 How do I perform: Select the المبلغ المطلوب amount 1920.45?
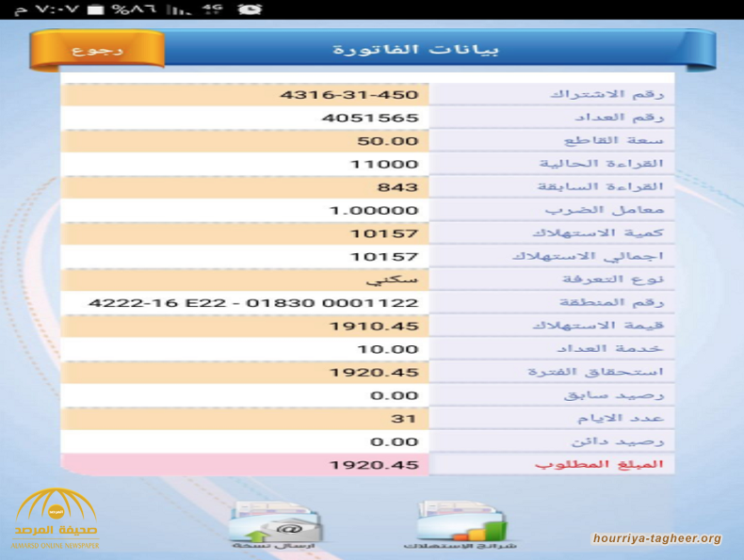[374, 465]
